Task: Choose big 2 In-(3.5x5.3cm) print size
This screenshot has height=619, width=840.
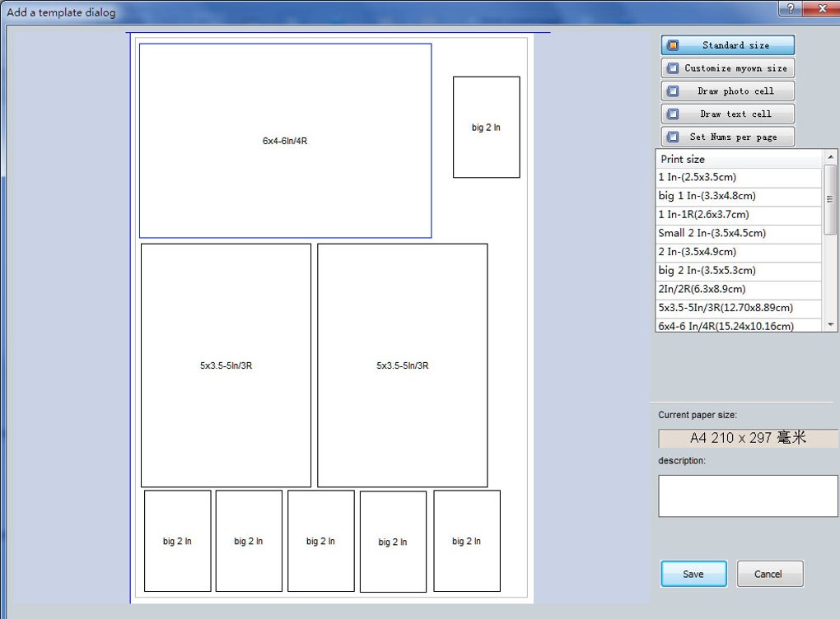Action: 739,271
